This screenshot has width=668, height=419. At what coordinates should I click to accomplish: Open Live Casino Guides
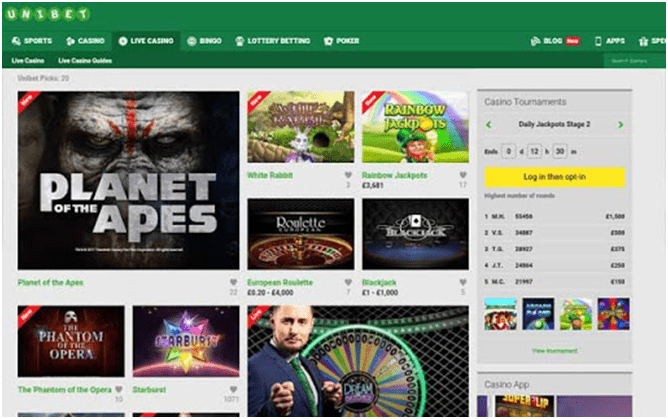click(85, 60)
